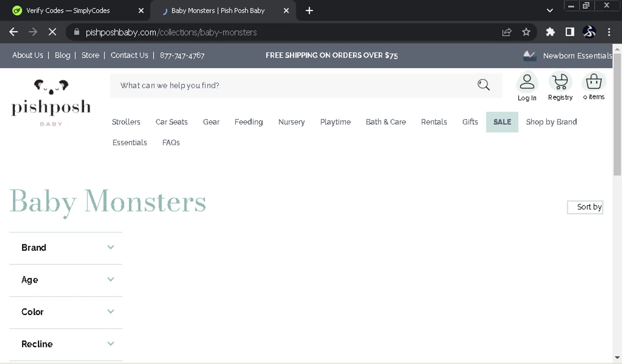This screenshot has height=364, width=622.
Task: Select the Baby Monsters Pish Posh Baby tab
Action: [218, 11]
